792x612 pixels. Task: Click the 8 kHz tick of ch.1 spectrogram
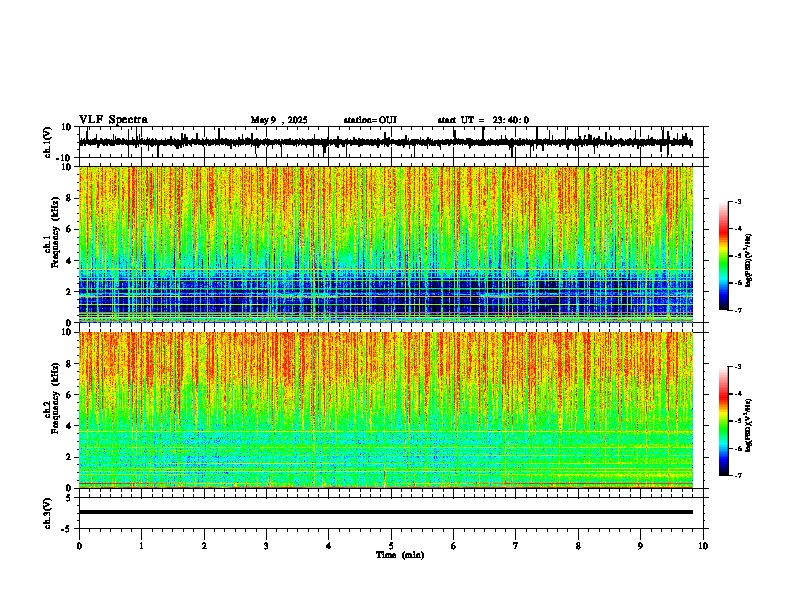pos(69,198)
